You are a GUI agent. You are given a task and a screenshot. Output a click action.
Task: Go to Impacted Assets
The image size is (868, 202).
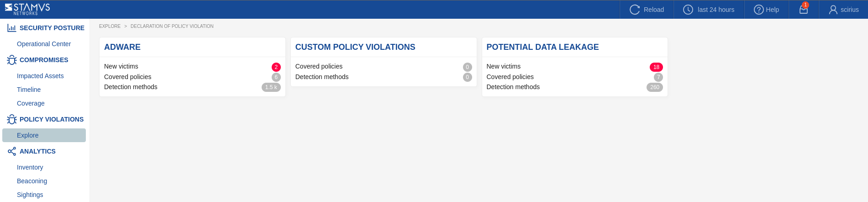pyautogui.click(x=40, y=76)
